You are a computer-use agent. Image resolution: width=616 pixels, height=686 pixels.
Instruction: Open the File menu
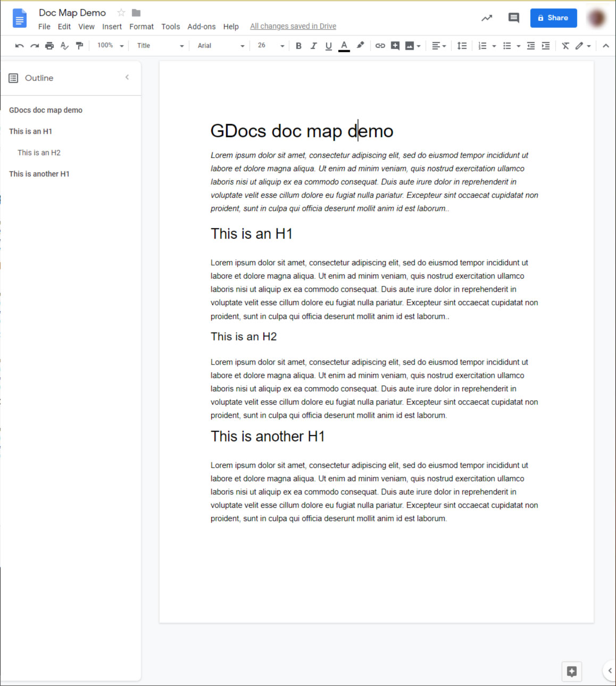pos(44,27)
